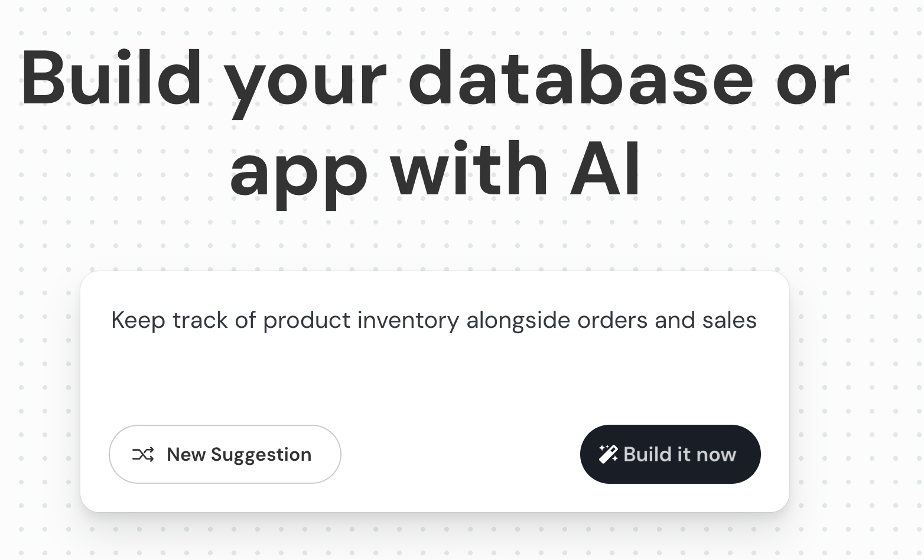
Task: Click the "app with AI" heading line
Action: tap(435, 170)
